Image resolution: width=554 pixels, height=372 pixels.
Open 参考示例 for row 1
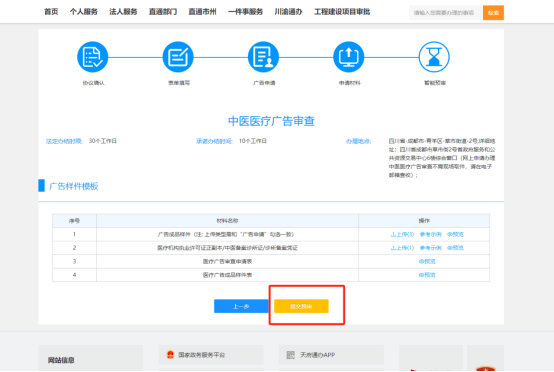pyautogui.click(x=430, y=235)
